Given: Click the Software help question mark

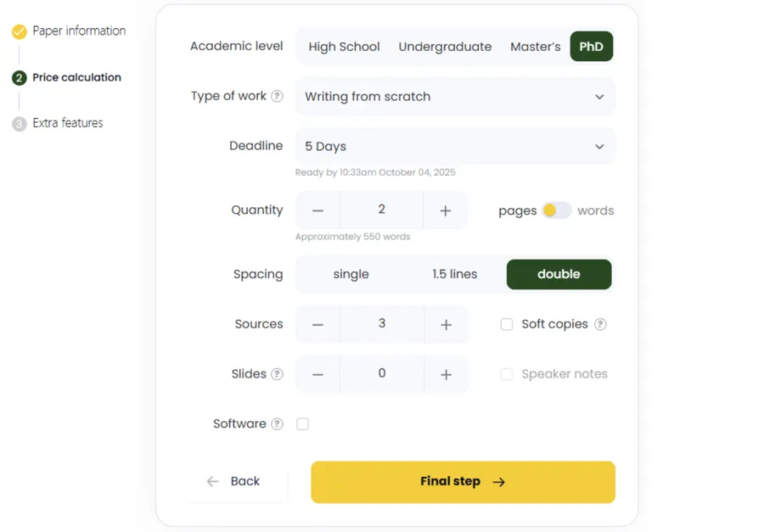Looking at the screenshot, I should [x=278, y=423].
